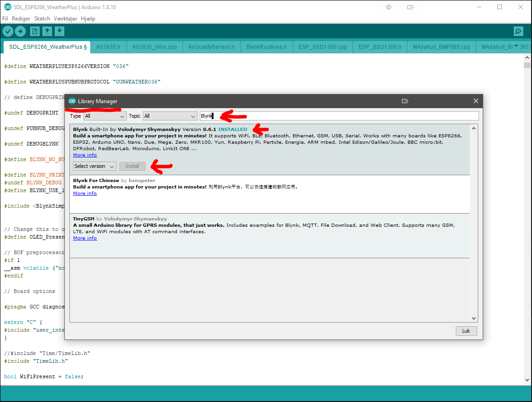The image size is (532, 402).
Task: Switch to the MAdafruit_BMP085.cpp tab
Action: coord(441,47)
